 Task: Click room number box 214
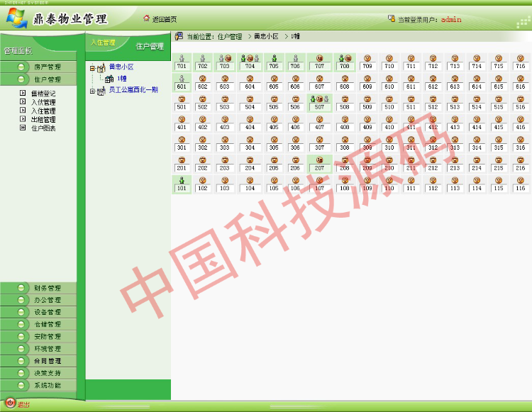tap(477, 168)
